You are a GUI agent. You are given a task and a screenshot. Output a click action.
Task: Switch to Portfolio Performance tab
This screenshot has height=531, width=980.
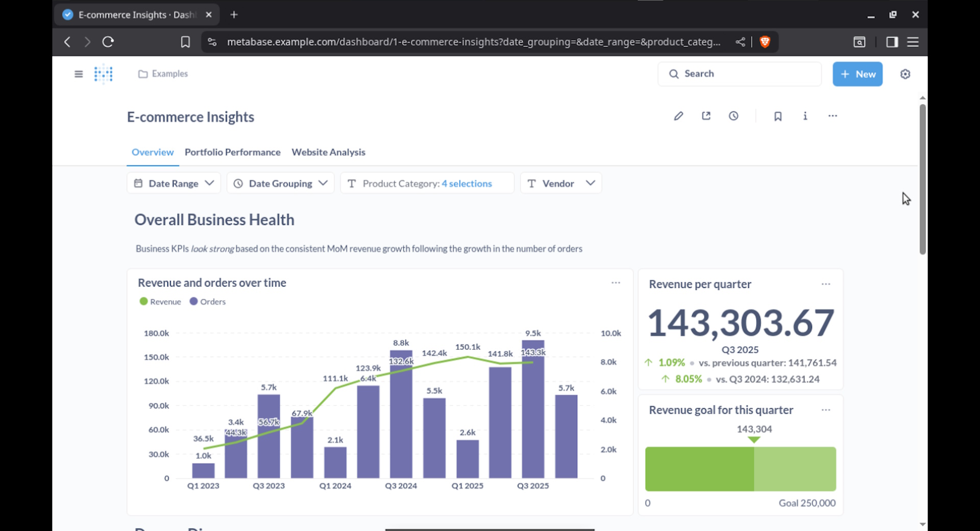(x=232, y=152)
